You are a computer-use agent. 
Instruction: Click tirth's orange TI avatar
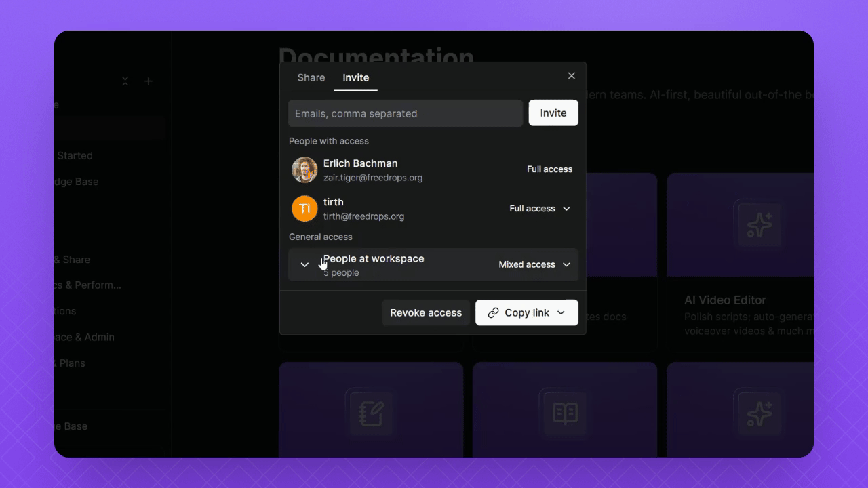point(304,209)
